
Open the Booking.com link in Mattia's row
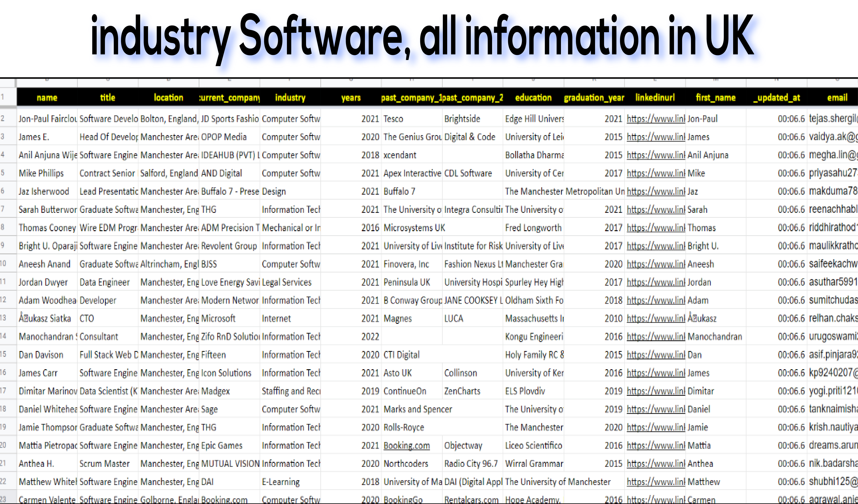click(406, 445)
